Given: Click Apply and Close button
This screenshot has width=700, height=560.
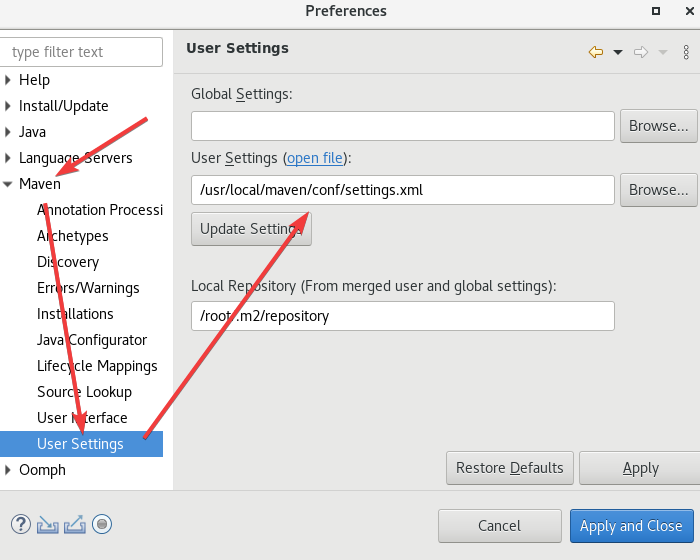Looking at the screenshot, I should click(631, 526).
